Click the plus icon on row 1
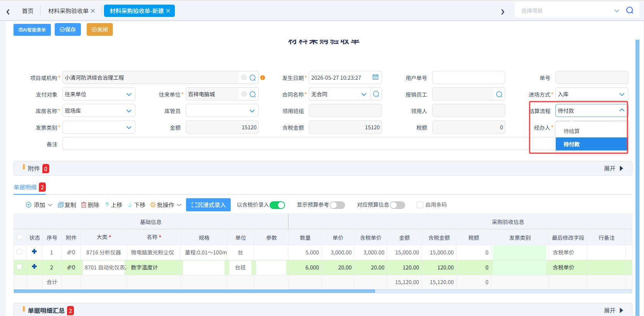The image size is (644, 316). point(34,252)
